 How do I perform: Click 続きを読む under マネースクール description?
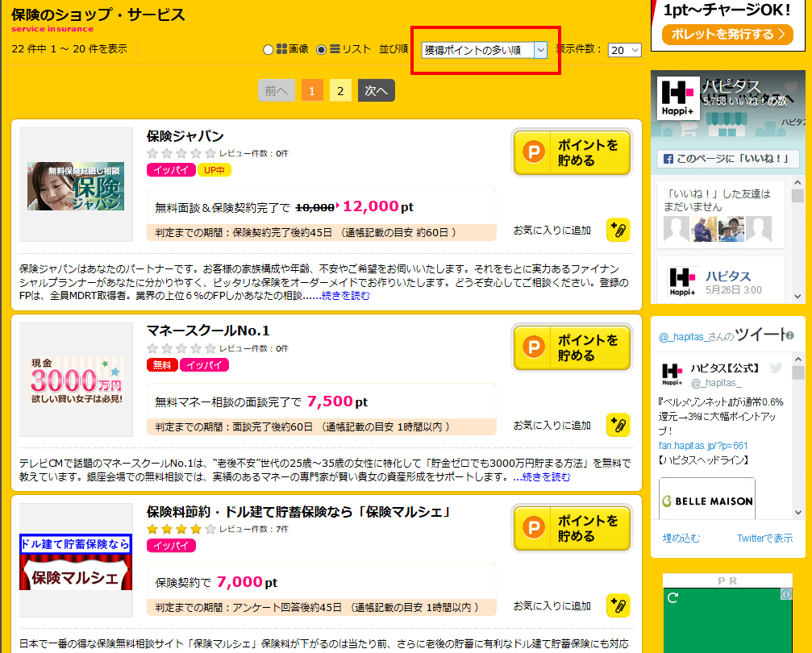tap(546, 477)
